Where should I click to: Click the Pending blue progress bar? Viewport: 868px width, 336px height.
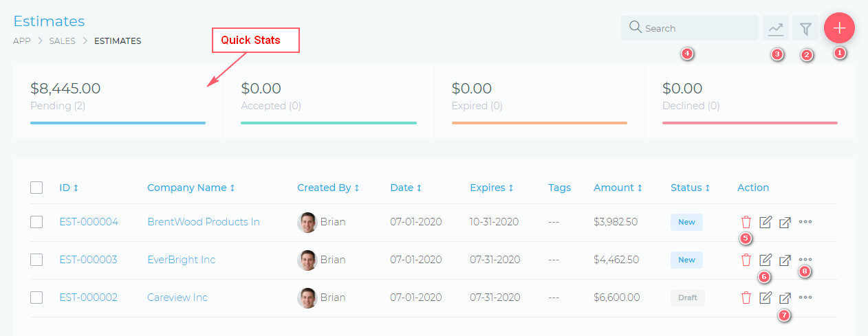click(118, 123)
